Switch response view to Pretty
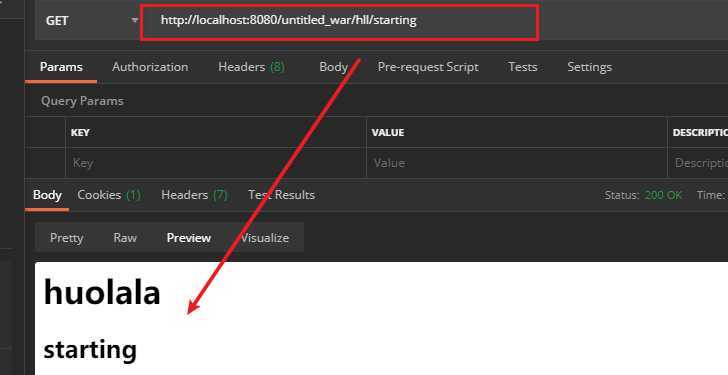 (66, 238)
